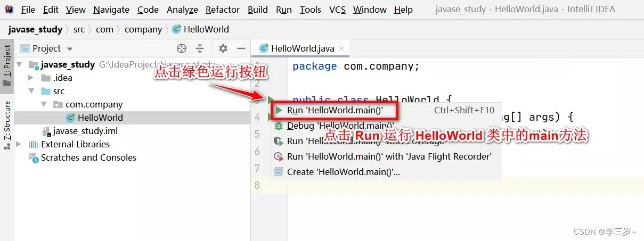Image resolution: width=644 pixels, height=241 pixels.
Task: Open the Code menu
Action: [x=148, y=10]
